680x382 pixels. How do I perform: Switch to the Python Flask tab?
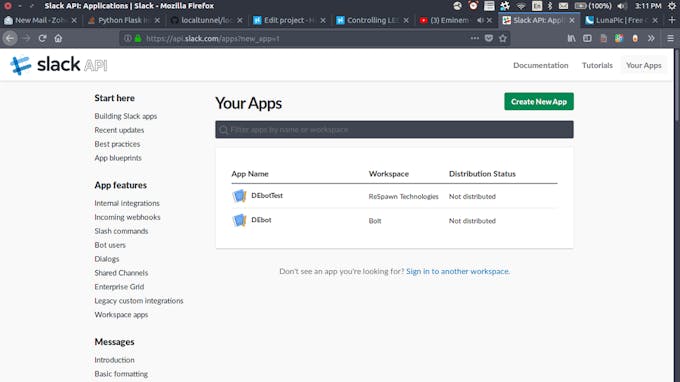pyautogui.click(x=124, y=20)
